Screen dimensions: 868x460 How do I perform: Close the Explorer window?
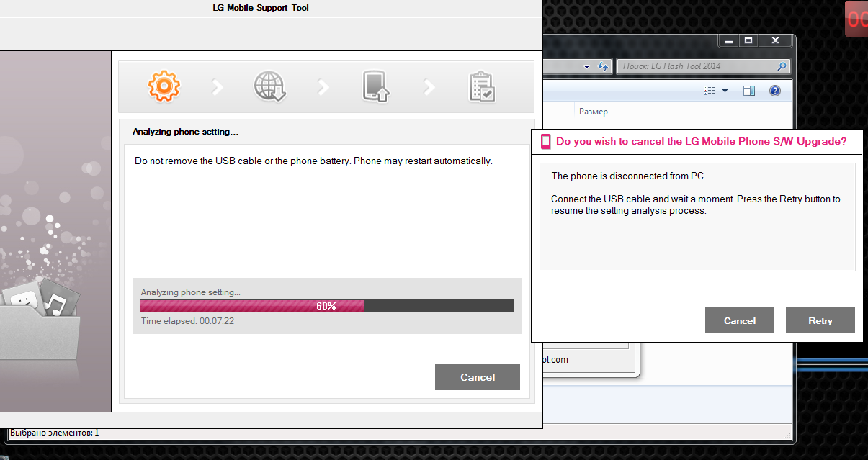(x=775, y=40)
